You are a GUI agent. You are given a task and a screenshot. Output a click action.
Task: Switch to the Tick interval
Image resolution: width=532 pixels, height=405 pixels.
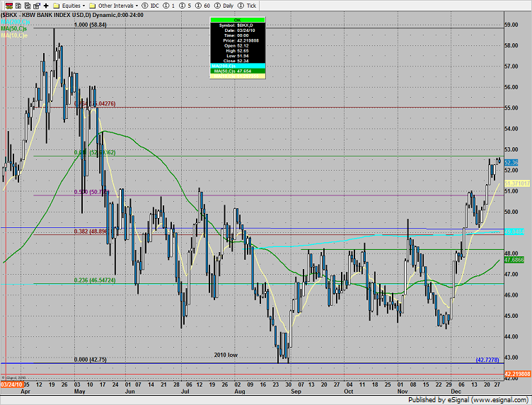[247, 6]
